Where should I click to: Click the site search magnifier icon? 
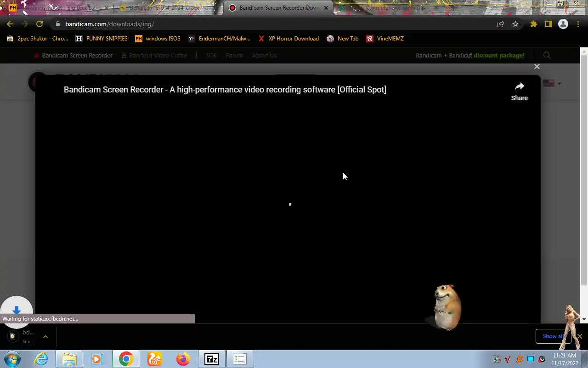pos(547,55)
